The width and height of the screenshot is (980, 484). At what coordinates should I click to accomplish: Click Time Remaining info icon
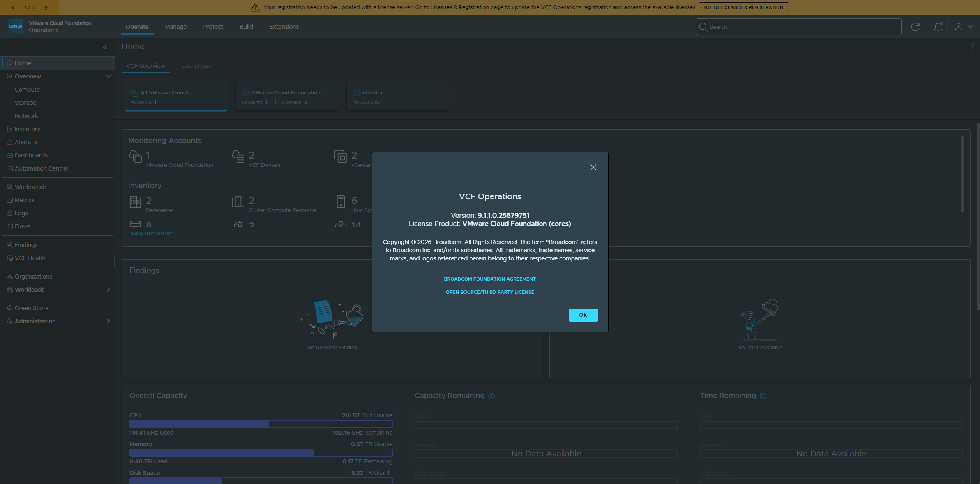point(763,396)
